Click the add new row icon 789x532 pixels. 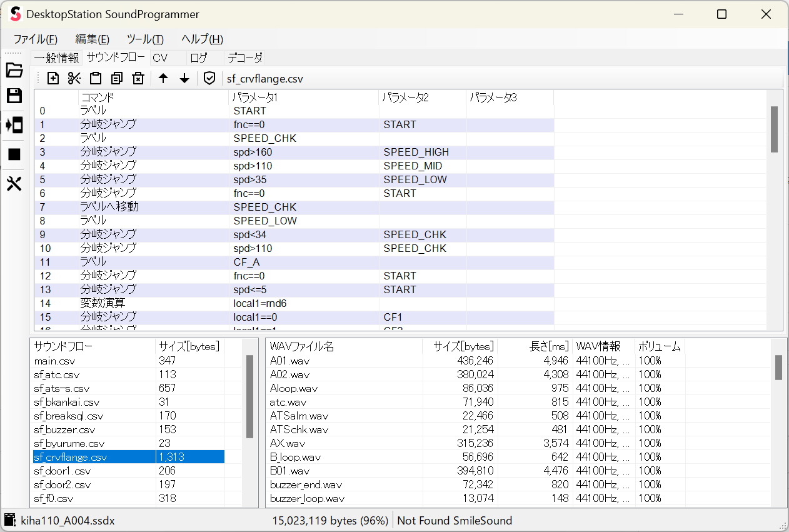(53, 78)
